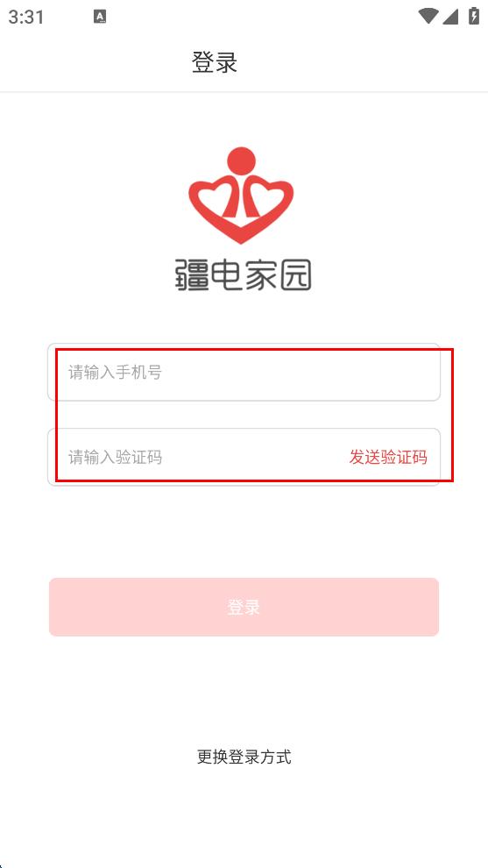Tap the right heart in the logo
Image resolution: width=488 pixels, height=868 pixels.
click(x=268, y=203)
